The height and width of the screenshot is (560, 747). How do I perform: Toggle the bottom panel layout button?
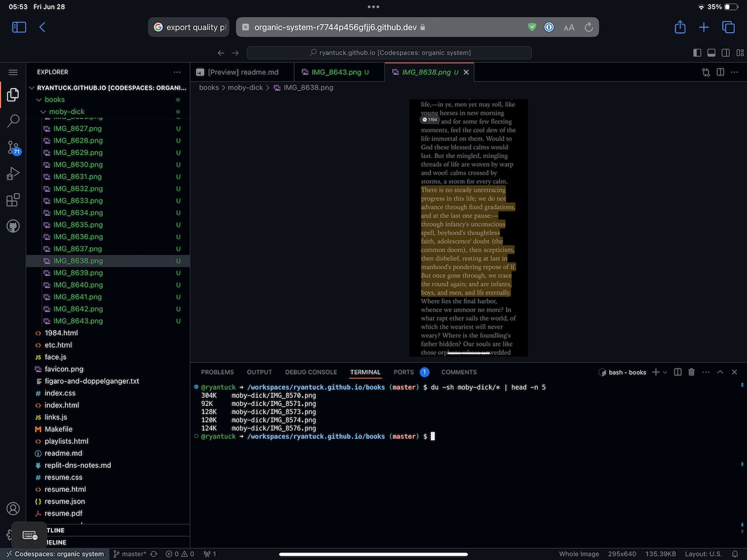711,52
